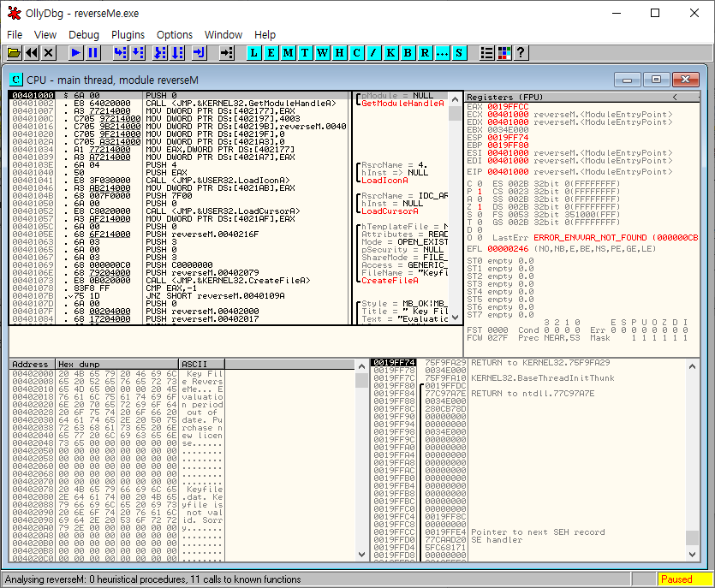Switch to previous register view arrow
This screenshot has width=715, height=588.
click(675, 97)
